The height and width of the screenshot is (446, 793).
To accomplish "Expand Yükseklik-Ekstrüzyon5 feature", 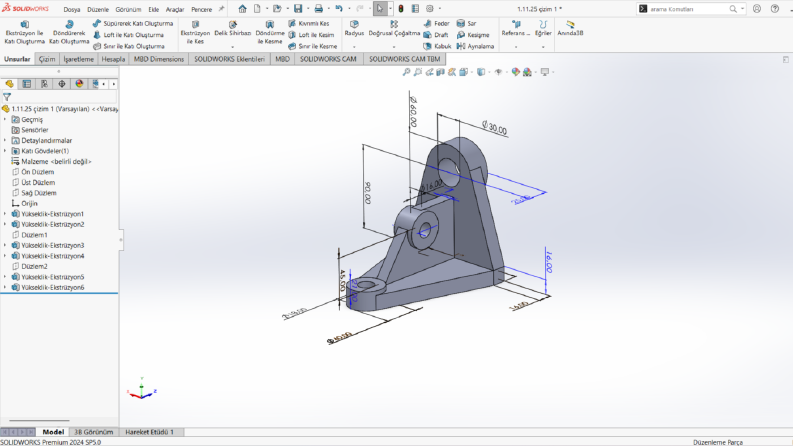I will click(5, 277).
